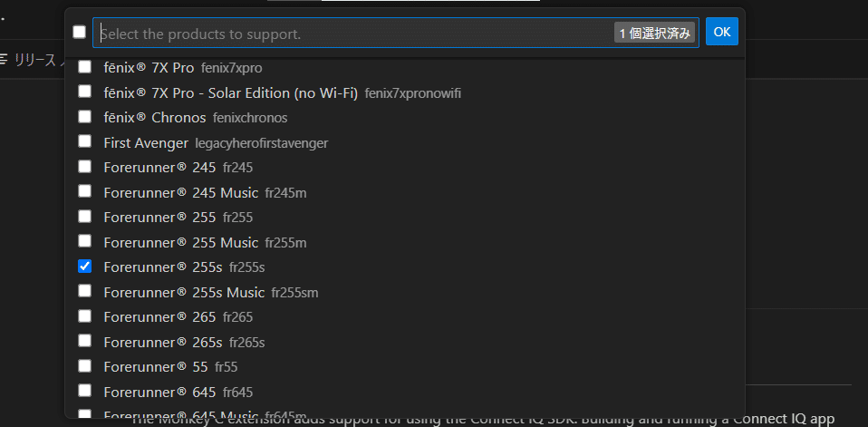Enable the Forerunner 255 Music checkbox

[x=84, y=241]
